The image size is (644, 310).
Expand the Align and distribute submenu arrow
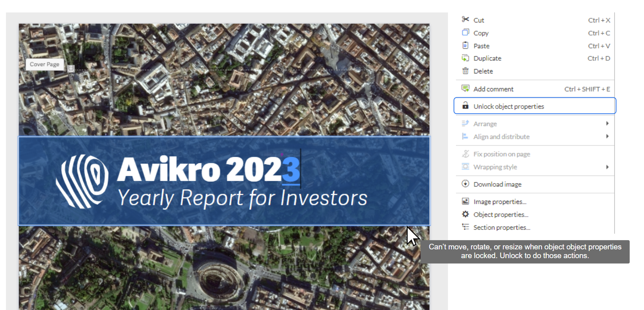coord(607,136)
